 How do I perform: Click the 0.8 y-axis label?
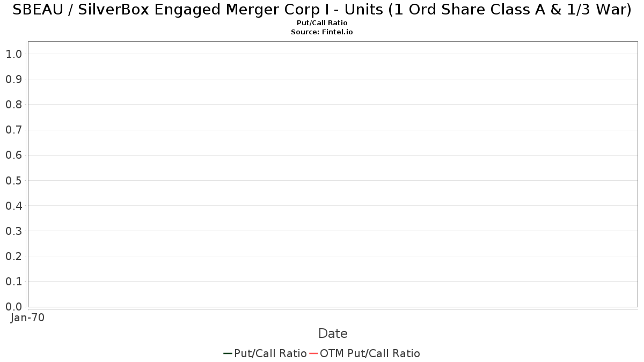click(x=13, y=105)
